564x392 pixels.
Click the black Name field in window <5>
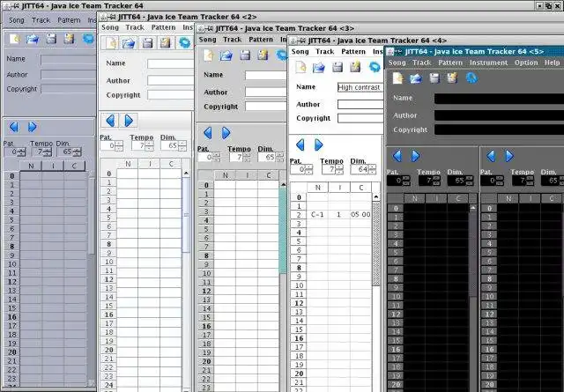(499, 98)
